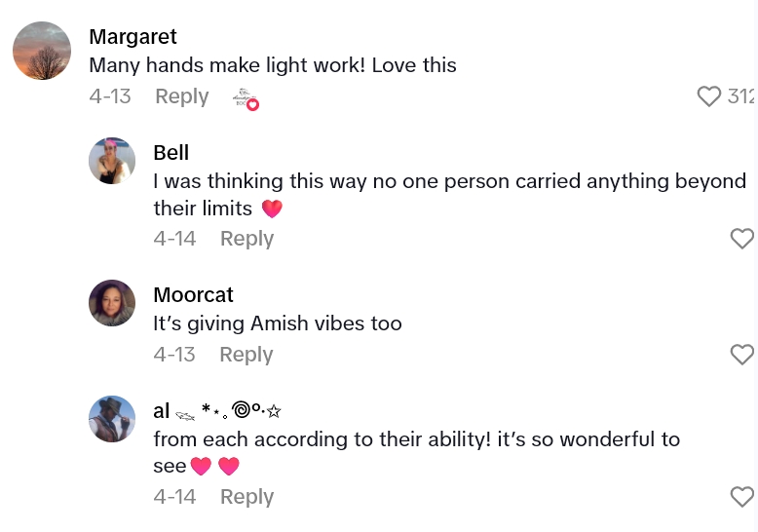758x532 pixels.
Task: Like al's reply using the heart icon
Action: pos(742,497)
